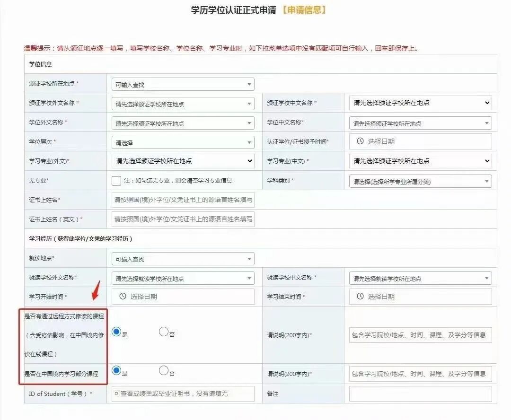Open the search dropdown arrow on 就读地点

click(x=249, y=258)
